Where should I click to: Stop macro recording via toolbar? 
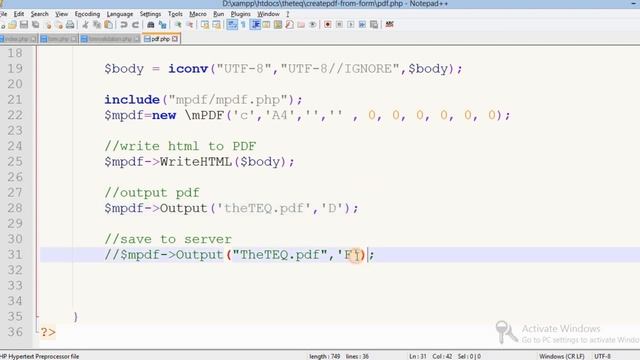pyautogui.click(x=339, y=25)
